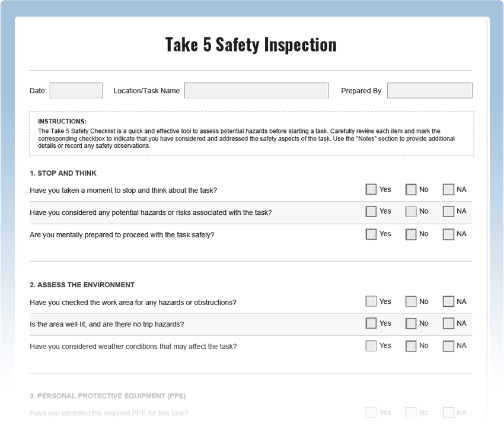Screen dimensions: 504x432
Task: Check No for being mentally prepared to proceed
Action: pos(410,234)
